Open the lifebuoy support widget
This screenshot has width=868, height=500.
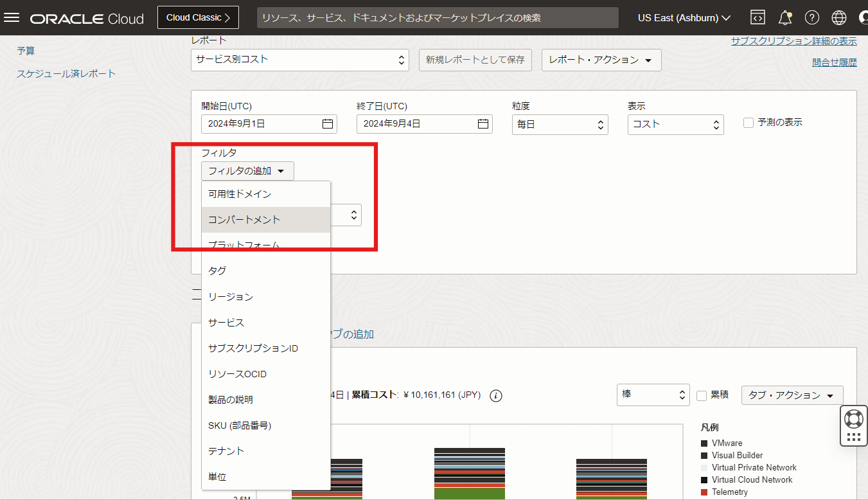853,419
